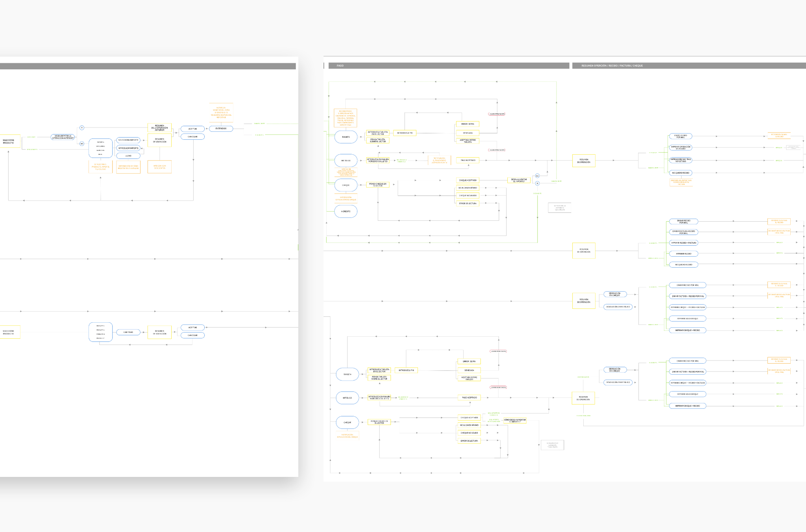The image size is (806, 532).
Task: Click the upper PAGO ACEPTADO box
Action: coord(468,160)
